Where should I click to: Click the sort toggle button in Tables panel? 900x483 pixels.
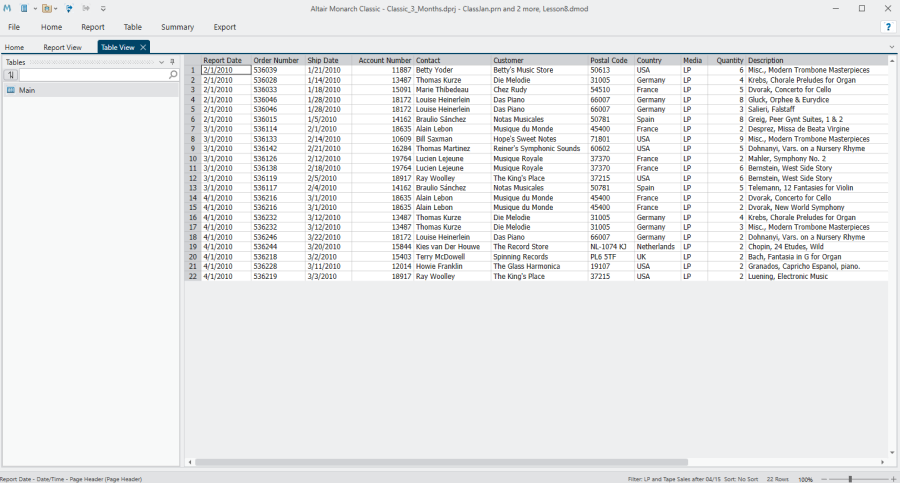coord(11,75)
